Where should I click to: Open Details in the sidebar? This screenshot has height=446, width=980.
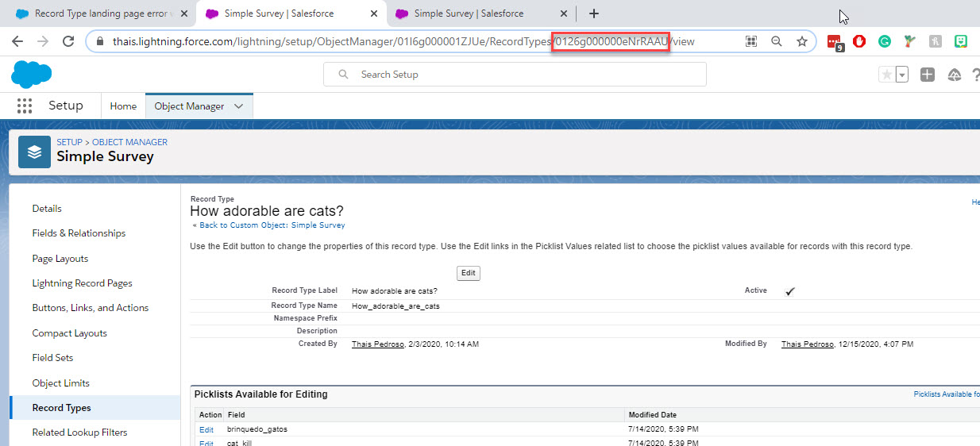[x=47, y=209]
